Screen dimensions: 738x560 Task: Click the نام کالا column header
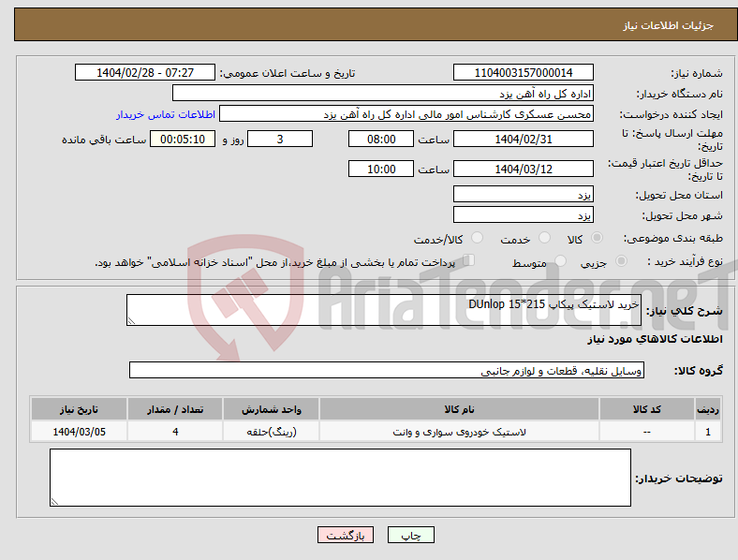pos(459,409)
